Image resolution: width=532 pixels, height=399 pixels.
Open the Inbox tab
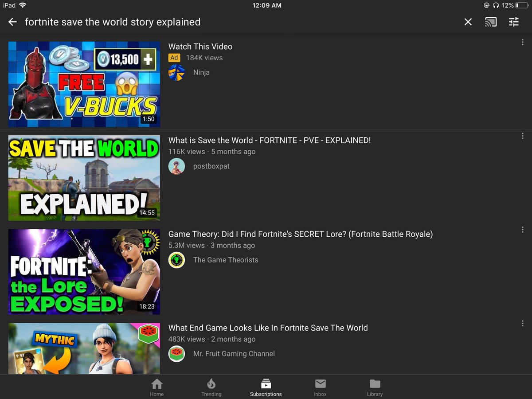click(320, 387)
